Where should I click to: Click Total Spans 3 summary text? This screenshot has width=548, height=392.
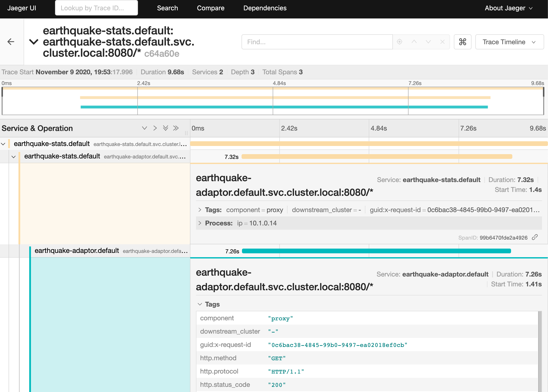(x=282, y=72)
